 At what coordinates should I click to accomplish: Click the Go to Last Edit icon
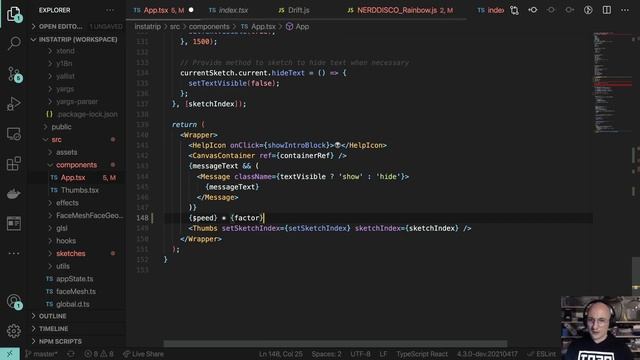(x=551, y=10)
